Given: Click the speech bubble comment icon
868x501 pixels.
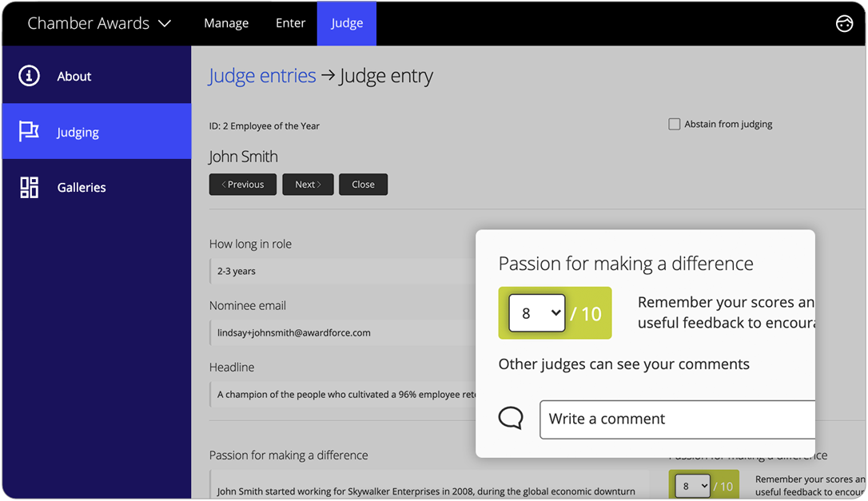Looking at the screenshot, I should pos(511,417).
